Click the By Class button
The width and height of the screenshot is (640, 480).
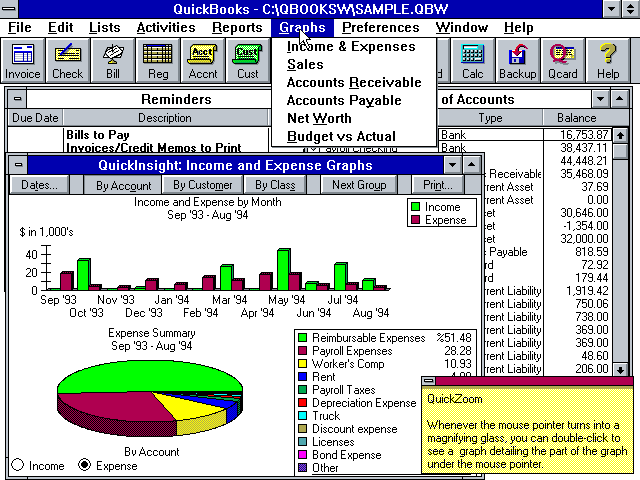point(275,185)
